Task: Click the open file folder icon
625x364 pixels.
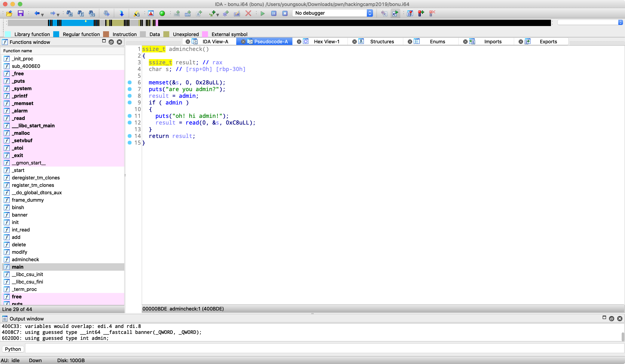Action: coord(9,13)
